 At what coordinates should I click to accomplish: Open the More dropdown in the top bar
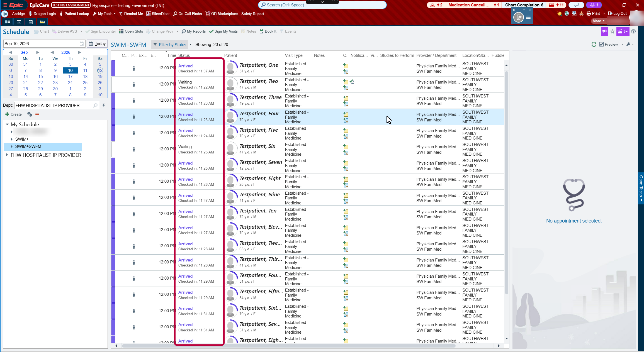point(598,21)
